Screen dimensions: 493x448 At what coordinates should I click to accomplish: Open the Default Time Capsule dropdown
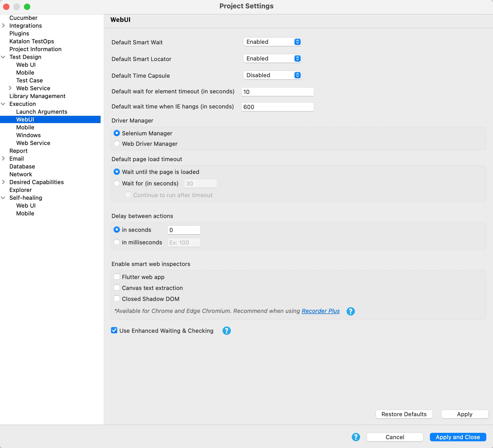(272, 75)
